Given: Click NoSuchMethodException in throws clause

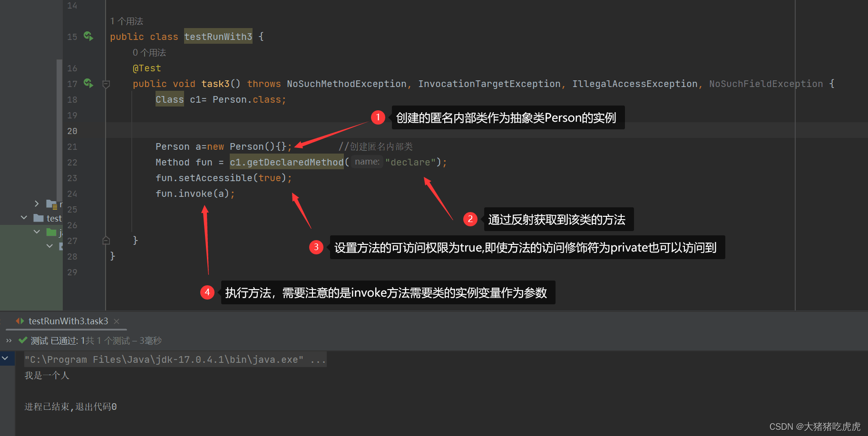Looking at the screenshot, I should tap(347, 84).
